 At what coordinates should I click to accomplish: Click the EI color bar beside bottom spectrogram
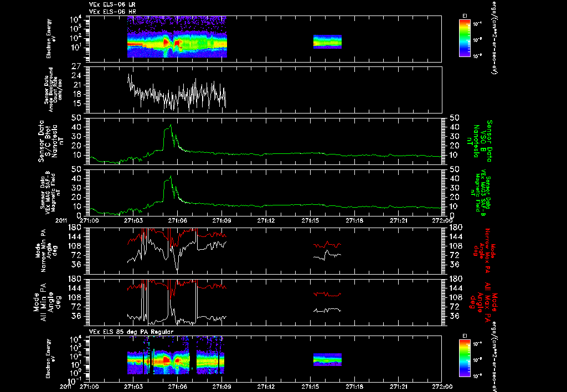point(465,359)
